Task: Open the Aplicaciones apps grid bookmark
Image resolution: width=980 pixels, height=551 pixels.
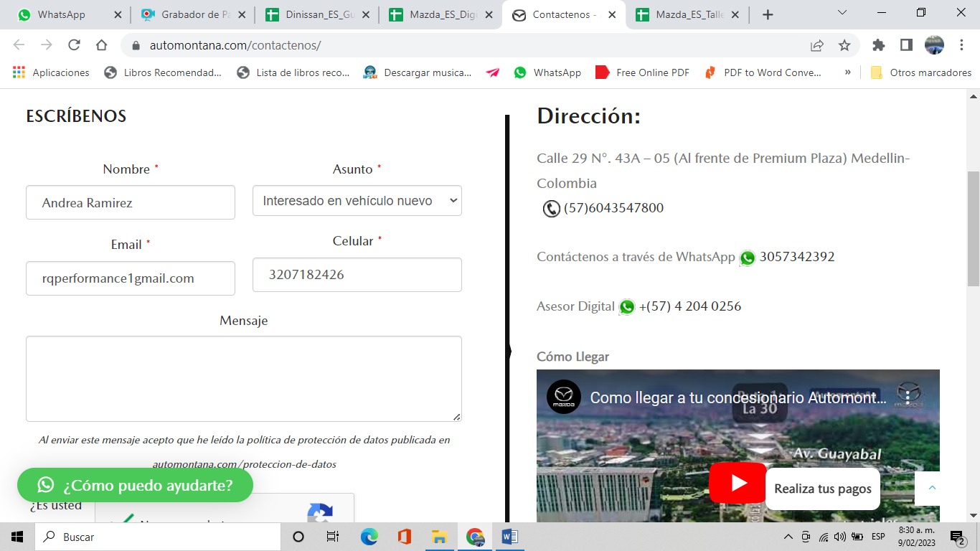Action: tap(51, 72)
